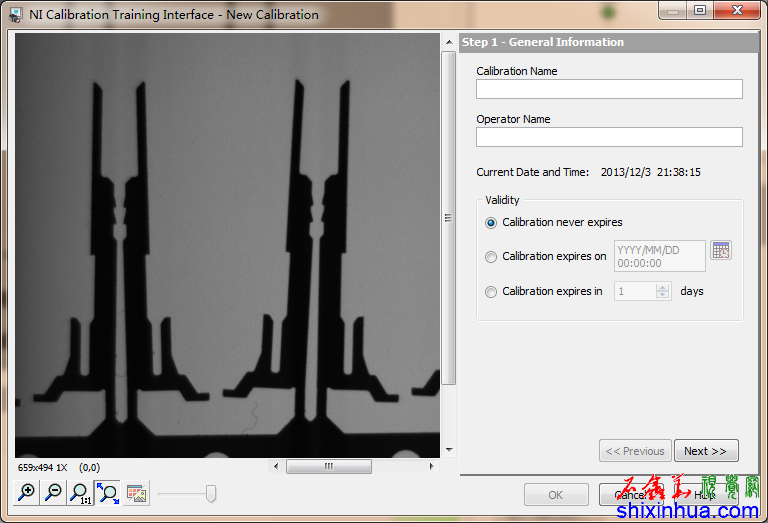This screenshot has width=768, height=523.
Task: Click the application icon in title bar
Action: [15, 15]
